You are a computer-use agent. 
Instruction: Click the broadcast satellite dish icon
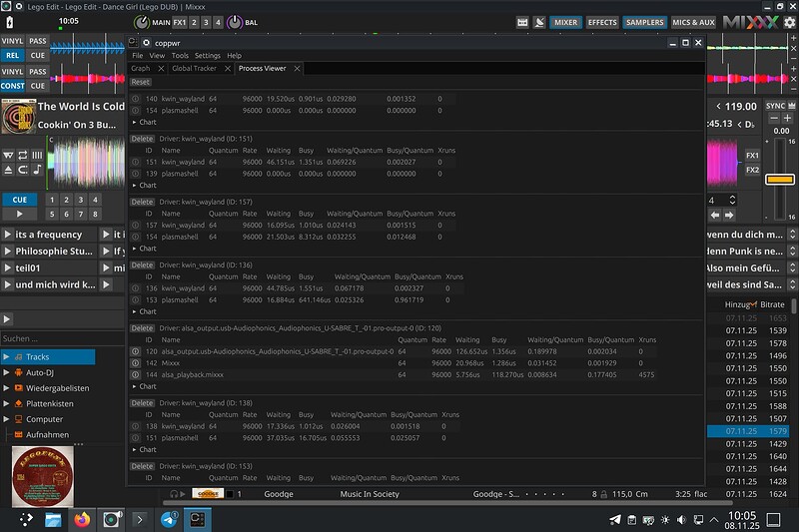point(539,22)
